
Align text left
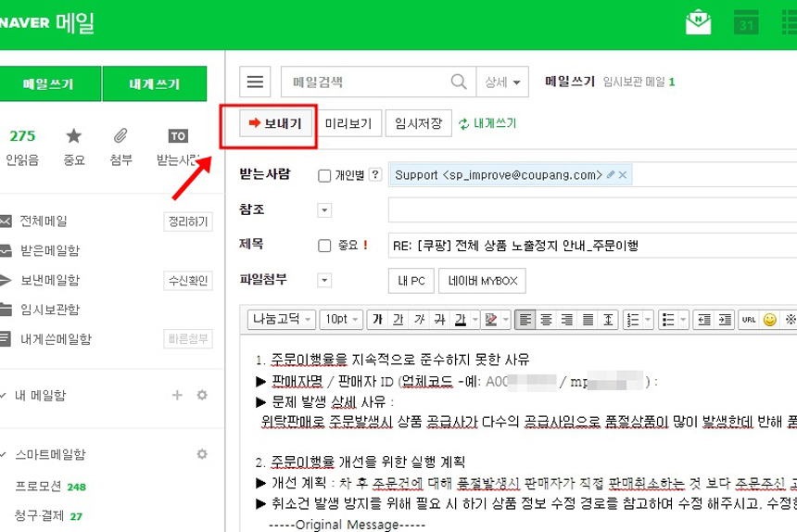(525, 320)
